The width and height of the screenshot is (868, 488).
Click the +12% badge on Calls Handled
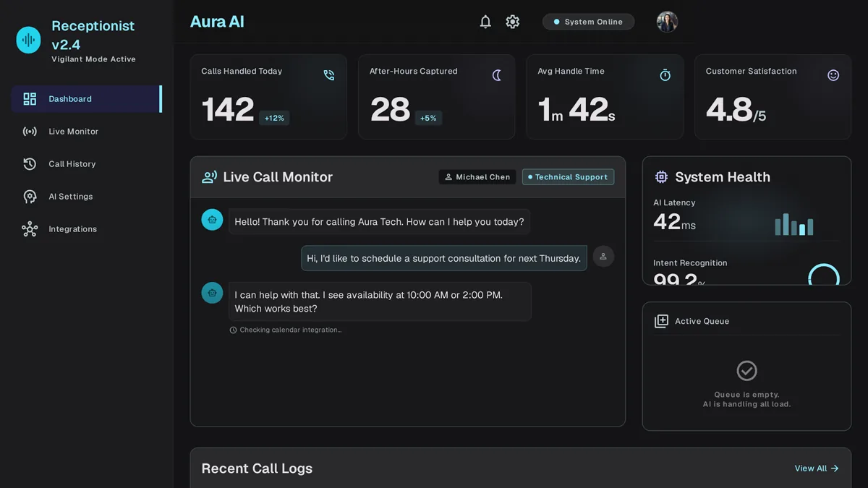click(275, 118)
